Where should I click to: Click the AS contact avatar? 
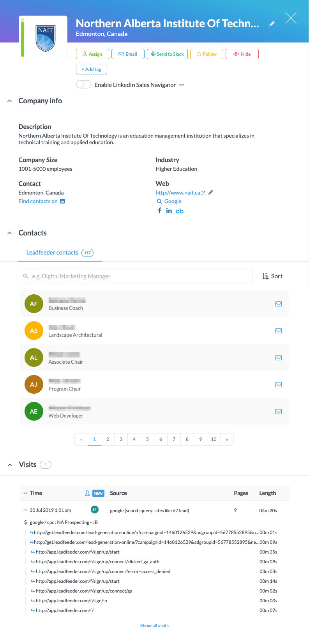pos(34,331)
